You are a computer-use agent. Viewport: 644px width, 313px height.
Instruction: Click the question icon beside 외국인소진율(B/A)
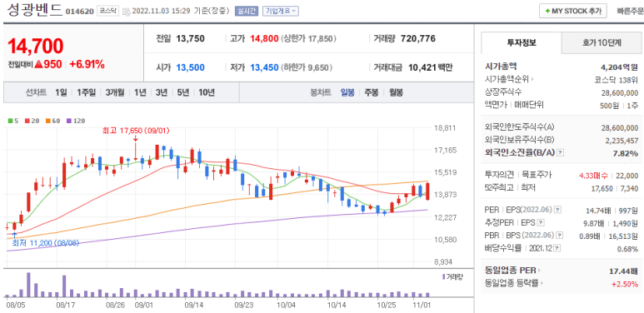[x=560, y=153]
